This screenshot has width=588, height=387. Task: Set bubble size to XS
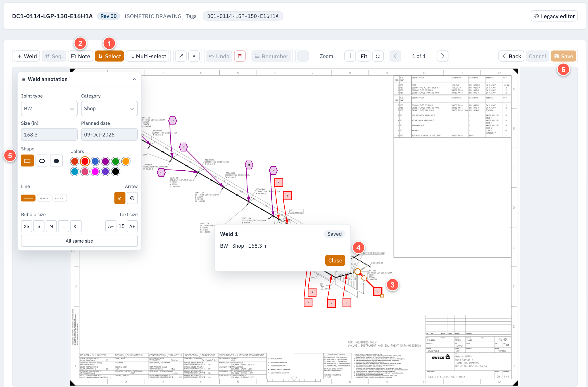[26, 226]
